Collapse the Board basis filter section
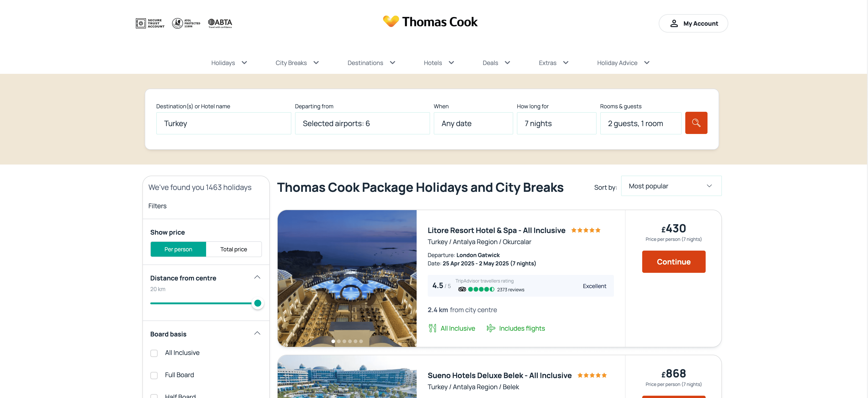 257,333
